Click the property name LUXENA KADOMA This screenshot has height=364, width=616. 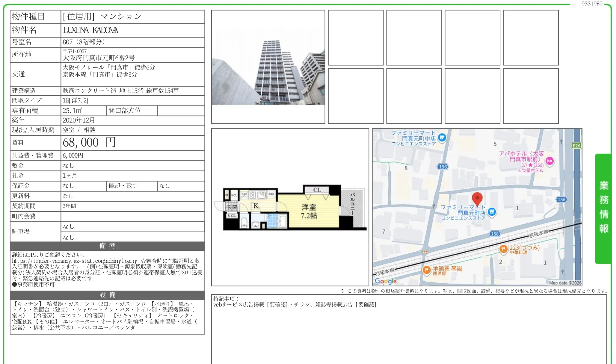click(90, 30)
